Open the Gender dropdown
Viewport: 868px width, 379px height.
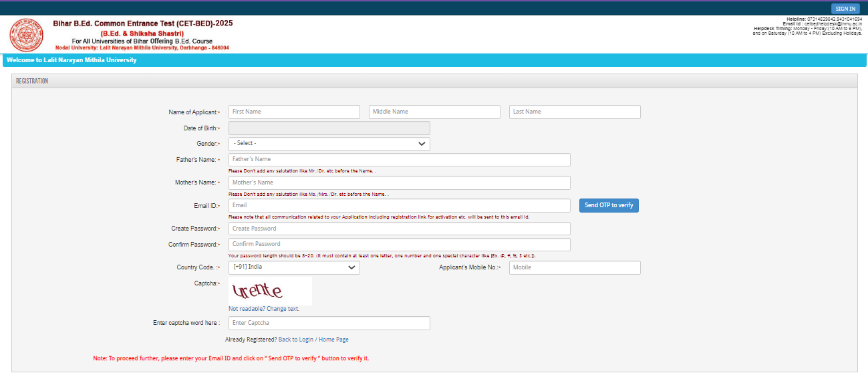tap(329, 144)
